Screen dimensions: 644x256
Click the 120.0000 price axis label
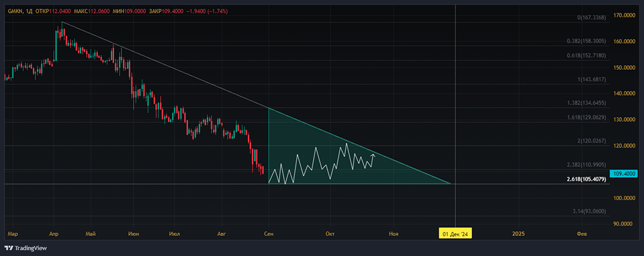(x=624, y=146)
